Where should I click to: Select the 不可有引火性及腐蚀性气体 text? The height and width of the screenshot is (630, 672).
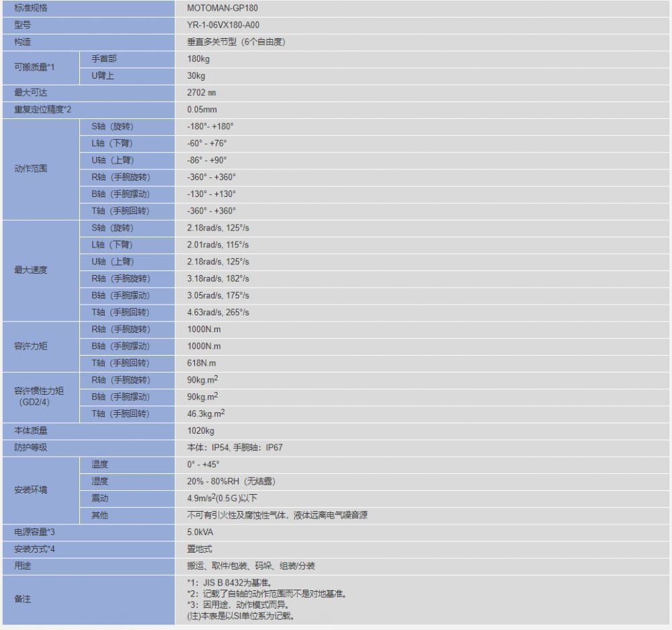click(236, 515)
